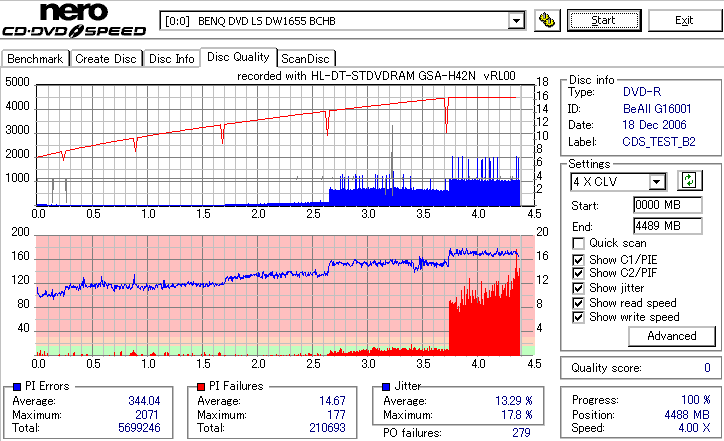The image size is (724, 441).
Task: Click the Start button
Action: click(604, 21)
